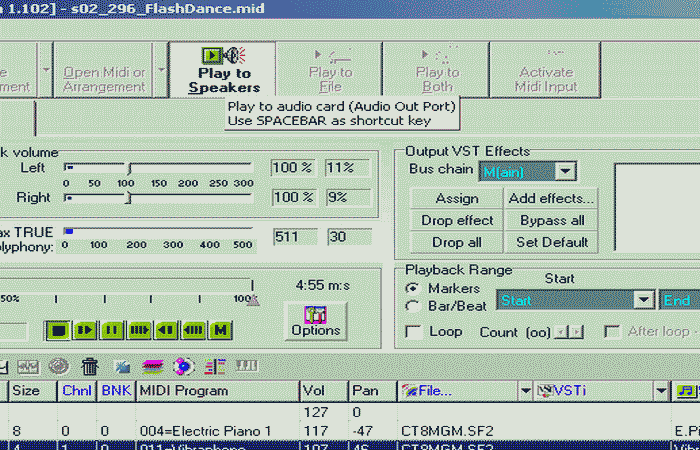Screen dimensions: 700x450
Task: Click the Play to Speakers button
Action: coord(224,70)
